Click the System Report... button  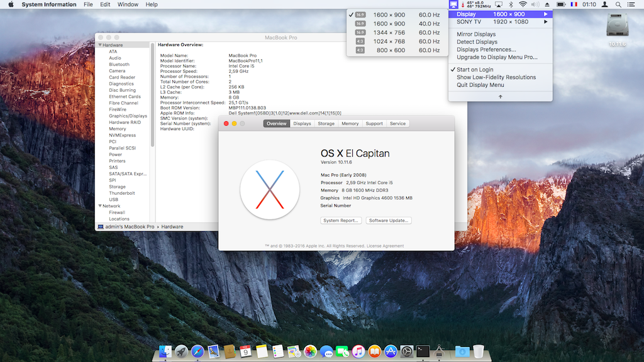[340, 221]
